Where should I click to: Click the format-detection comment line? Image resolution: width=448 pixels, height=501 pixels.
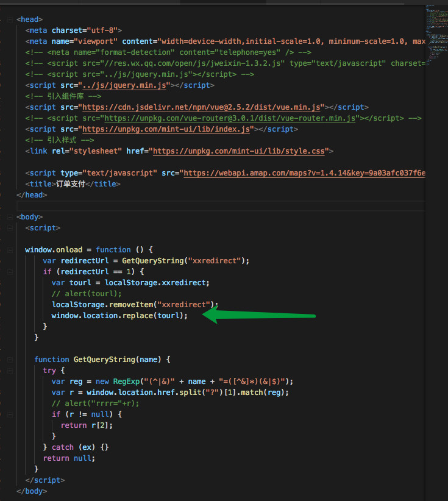168,52
